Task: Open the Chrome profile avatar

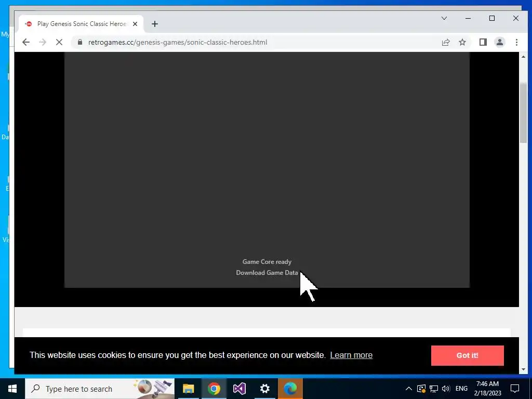Action: pyautogui.click(x=499, y=42)
